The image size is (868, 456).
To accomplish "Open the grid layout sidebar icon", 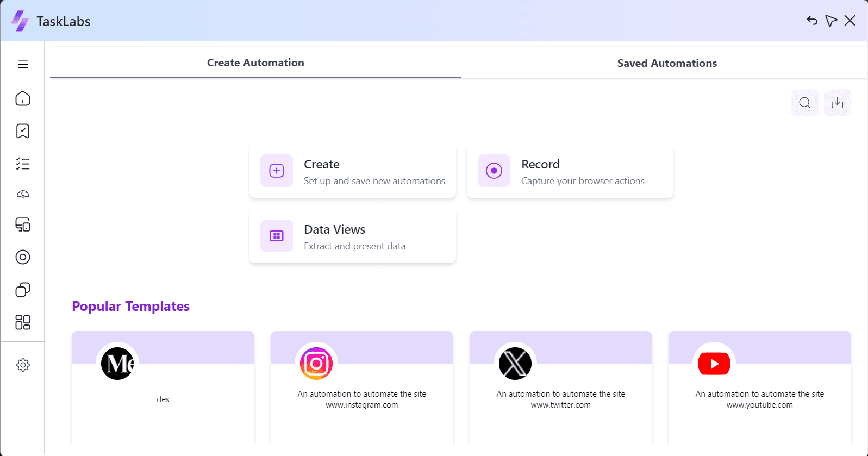I will (23, 322).
